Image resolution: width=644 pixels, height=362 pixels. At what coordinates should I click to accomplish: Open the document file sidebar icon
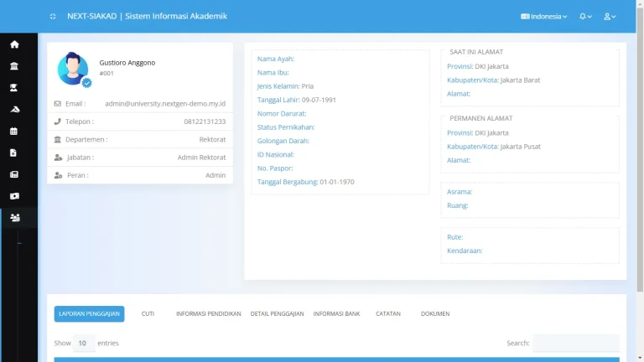14,153
